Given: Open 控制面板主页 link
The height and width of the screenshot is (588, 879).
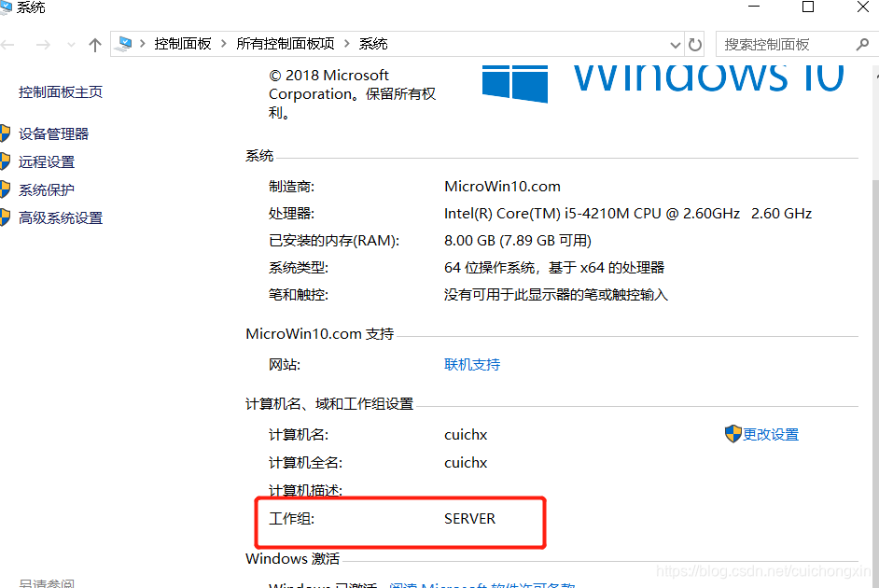Looking at the screenshot, I should (x=61, y=91).
